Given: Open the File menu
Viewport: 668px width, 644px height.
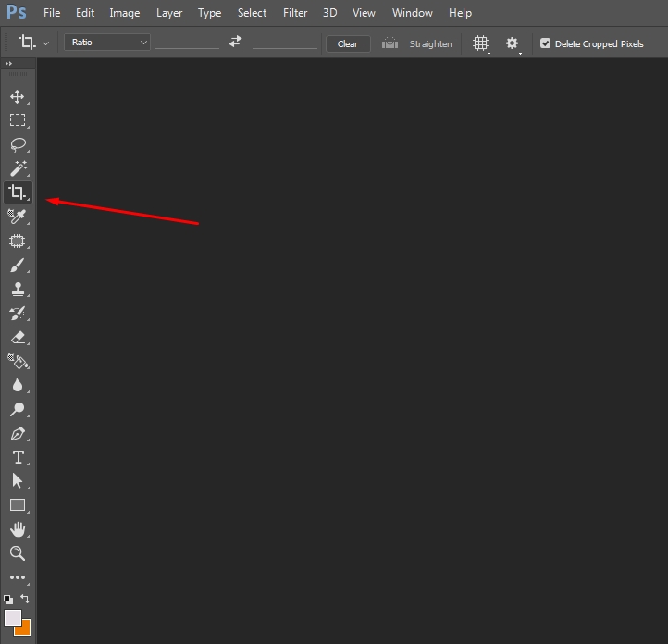Looking at the screenshot, I should (52, 13).
